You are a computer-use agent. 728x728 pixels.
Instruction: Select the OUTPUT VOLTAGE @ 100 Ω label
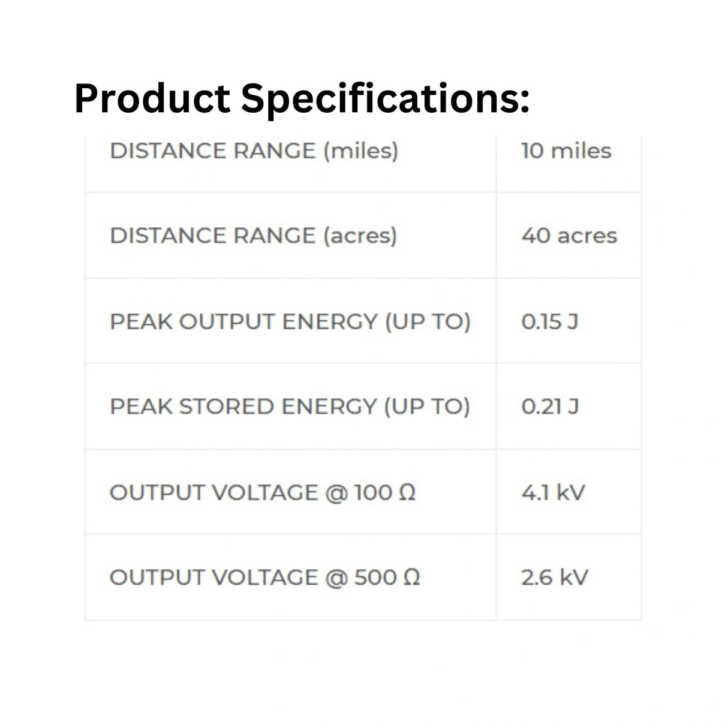262,492
